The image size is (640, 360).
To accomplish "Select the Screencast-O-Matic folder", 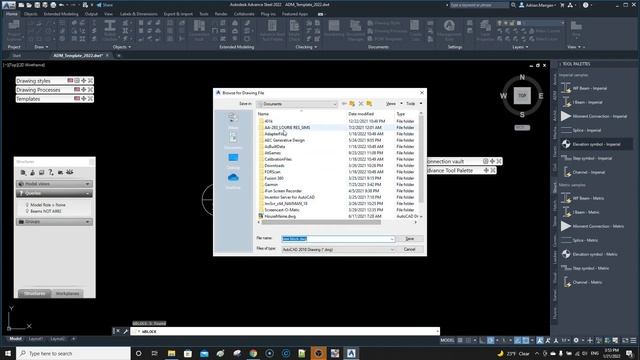I will point(282,210).
